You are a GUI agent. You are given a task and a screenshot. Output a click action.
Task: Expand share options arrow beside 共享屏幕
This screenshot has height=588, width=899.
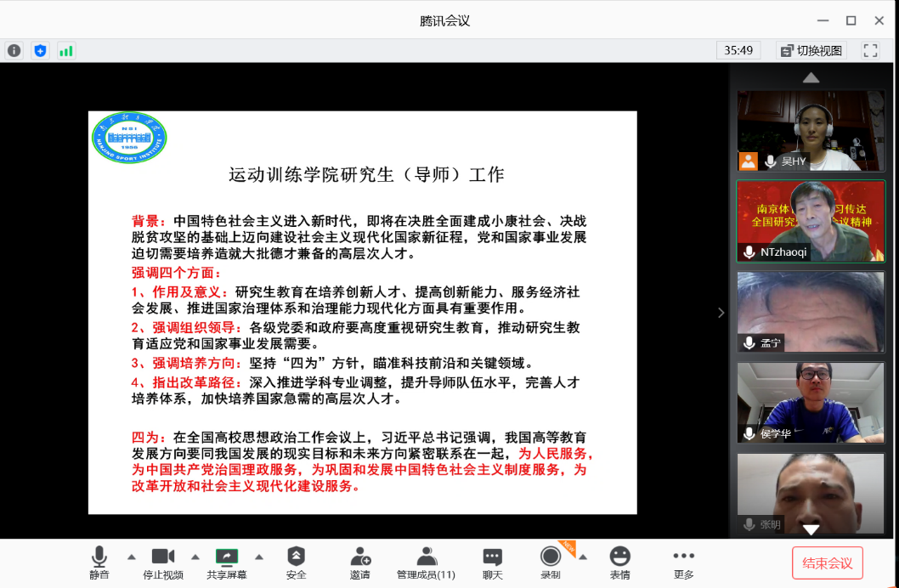click(x=259, y=557)
